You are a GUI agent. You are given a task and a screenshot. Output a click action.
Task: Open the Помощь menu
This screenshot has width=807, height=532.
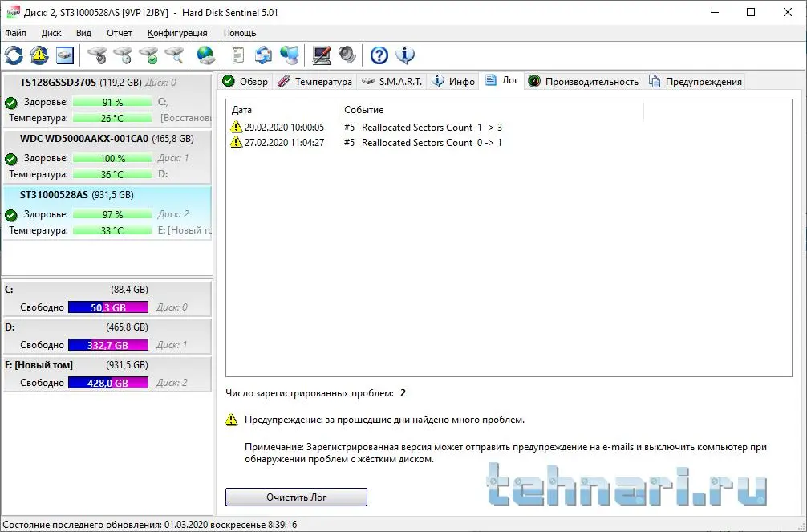pos(240,33)
